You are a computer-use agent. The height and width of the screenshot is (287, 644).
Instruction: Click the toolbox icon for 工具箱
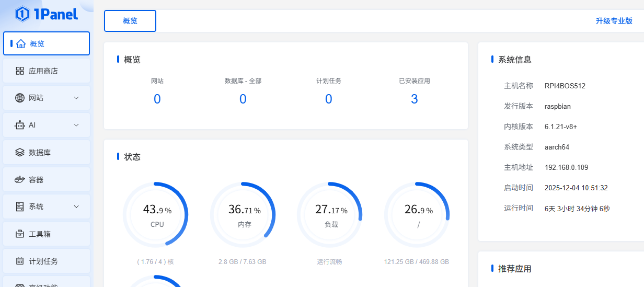click(20, 234)
